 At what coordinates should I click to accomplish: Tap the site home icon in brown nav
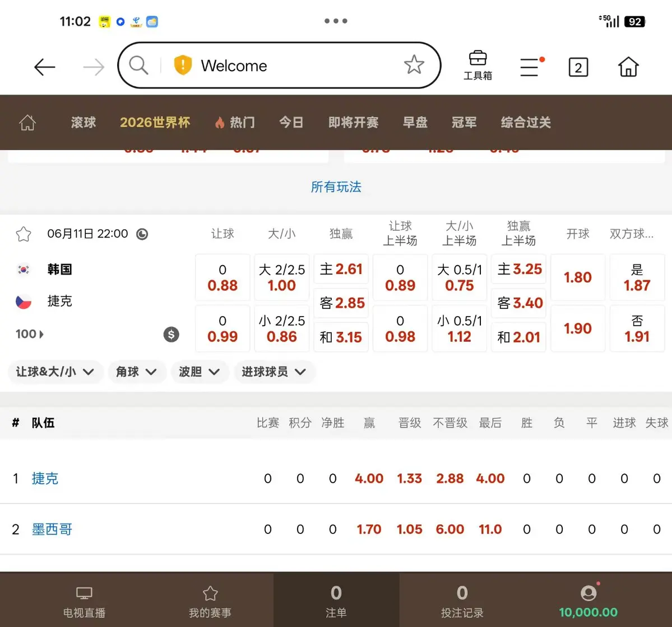click(27, 123)
